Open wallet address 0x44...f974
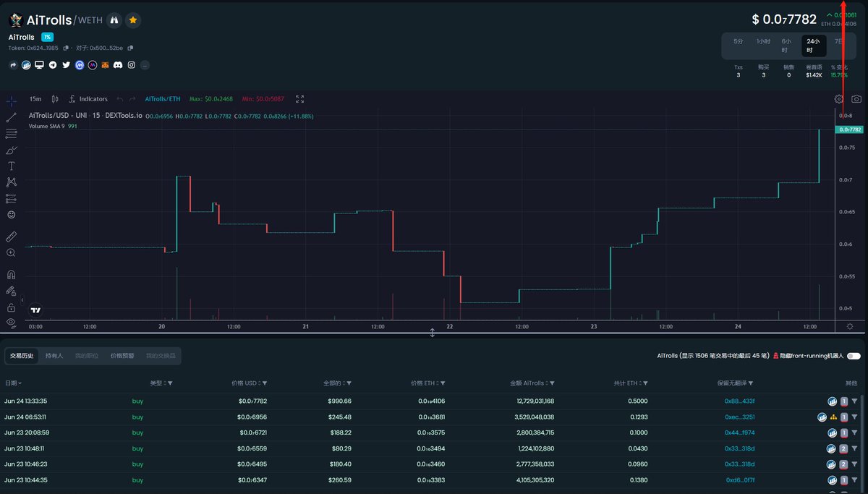Viewport: 868px width, 494px height. pyautogui.click(x=739, y=433)
